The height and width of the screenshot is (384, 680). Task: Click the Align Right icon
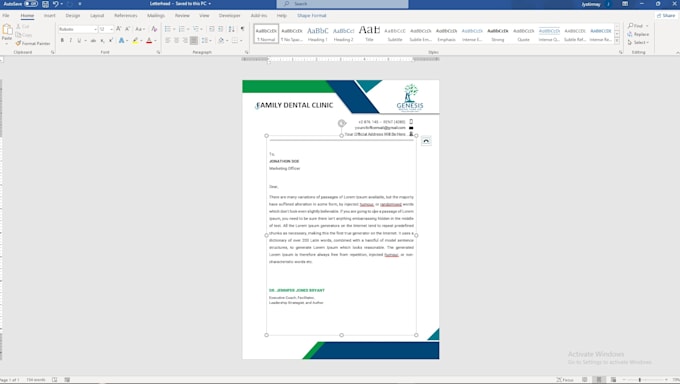coord(185,40)
